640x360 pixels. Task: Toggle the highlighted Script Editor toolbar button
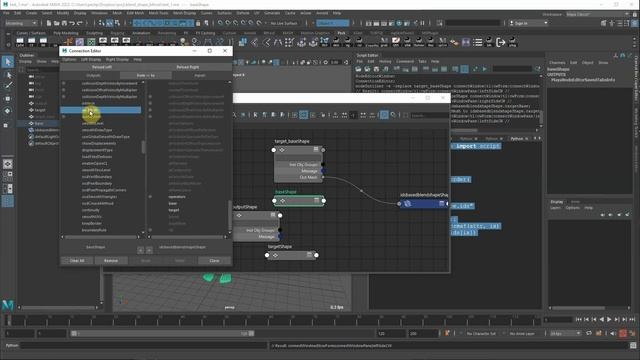click(x=464, y=69)
